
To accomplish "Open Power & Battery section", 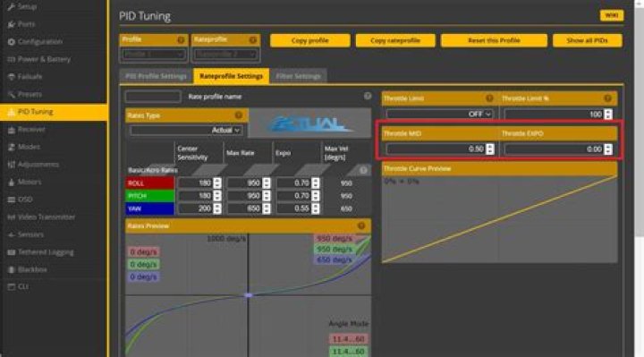I will [x=44, y=59].
